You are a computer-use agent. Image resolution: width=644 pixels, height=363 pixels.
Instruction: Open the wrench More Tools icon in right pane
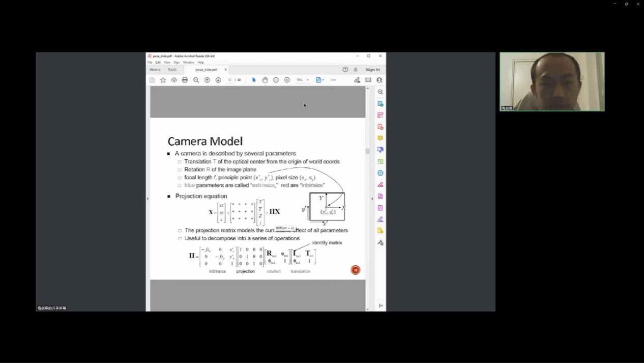[380, 242]
